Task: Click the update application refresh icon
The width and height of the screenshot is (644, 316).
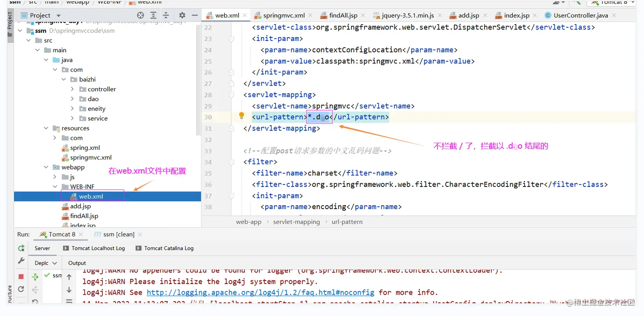Action: click(x=21, y=289)
